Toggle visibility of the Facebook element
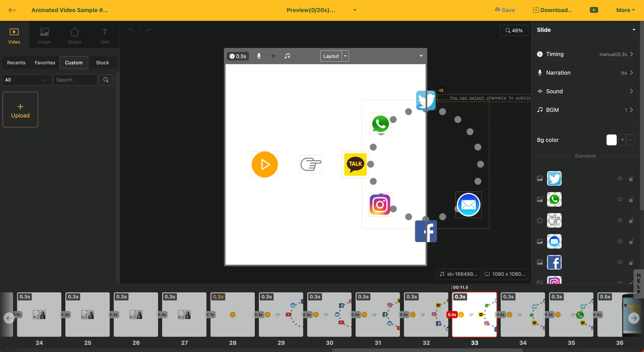 tap(620, 262)
